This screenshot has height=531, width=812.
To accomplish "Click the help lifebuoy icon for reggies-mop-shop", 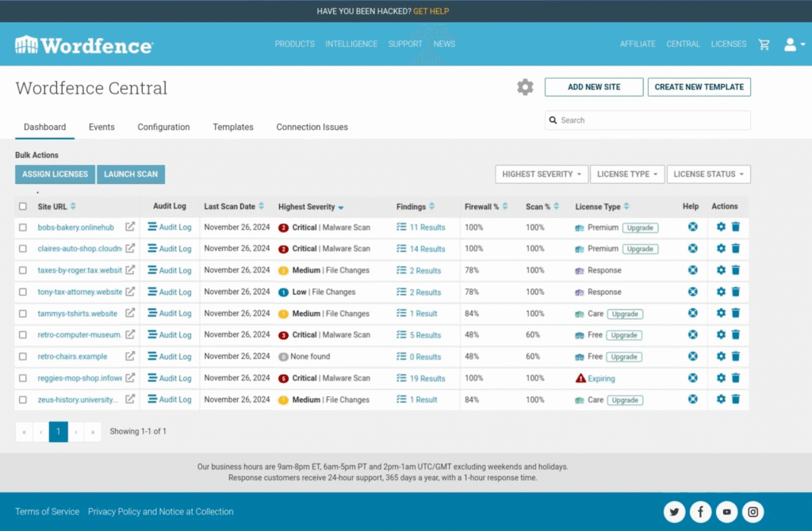I will point(693,378).
